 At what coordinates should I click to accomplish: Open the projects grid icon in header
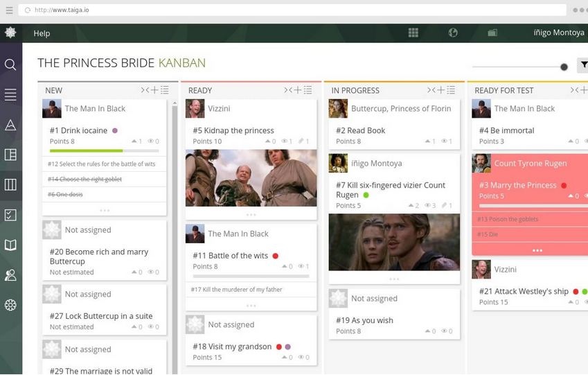pos(413,33)
